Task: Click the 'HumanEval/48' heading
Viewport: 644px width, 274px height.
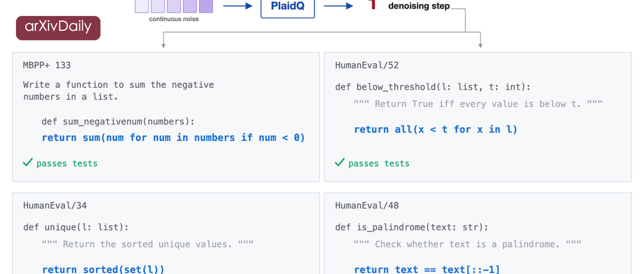Action: tap(367, 205)
